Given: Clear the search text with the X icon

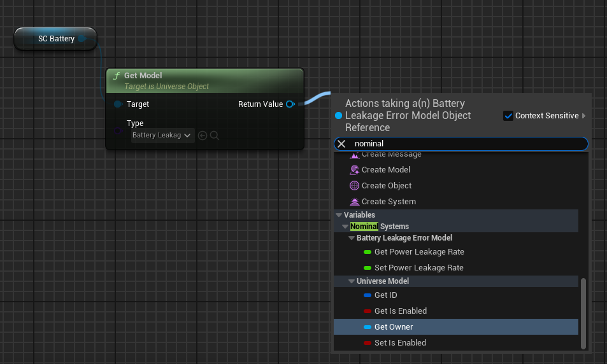Looking at the screenshot, I should click(341, 144).
